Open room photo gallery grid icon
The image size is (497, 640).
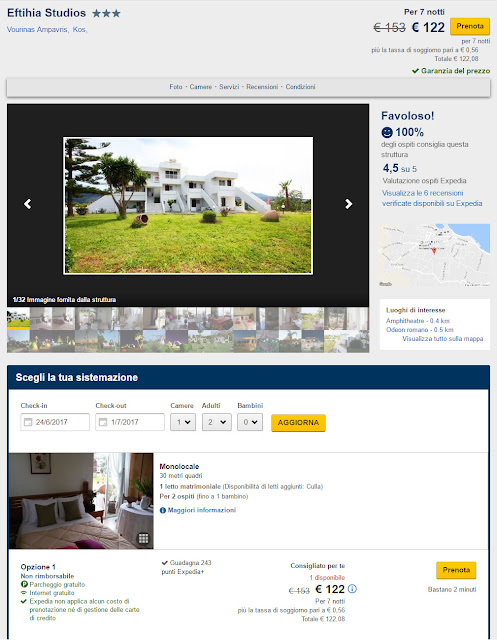(143, 538)
